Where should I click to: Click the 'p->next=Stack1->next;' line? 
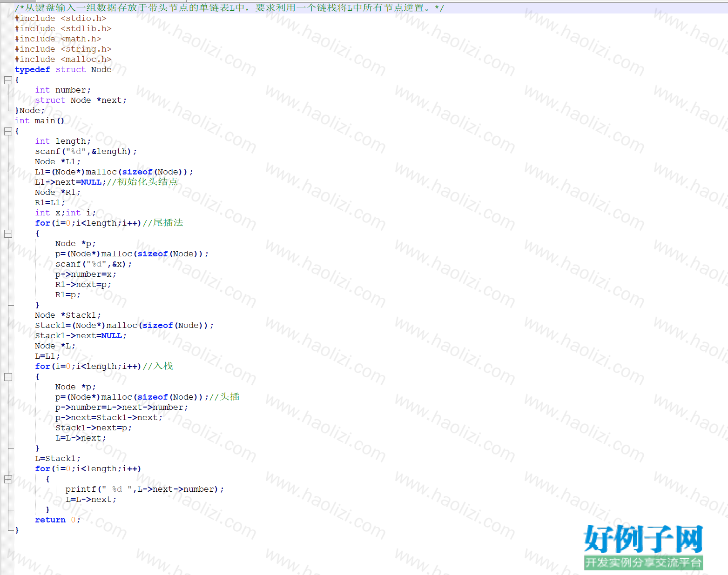(x=109, y=418)
